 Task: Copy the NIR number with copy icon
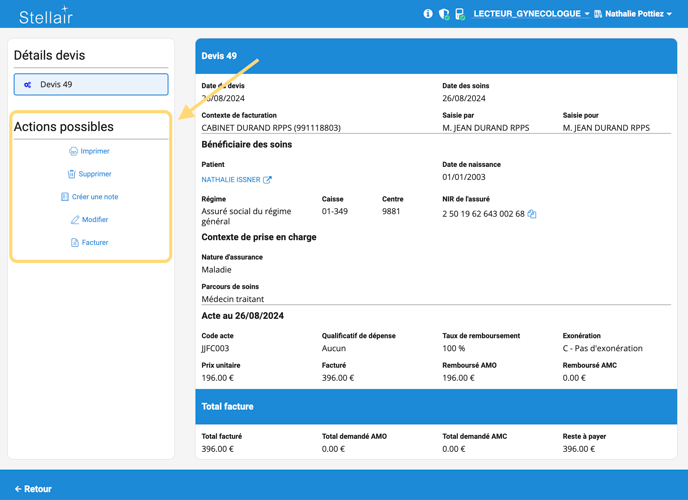(532, 214)
